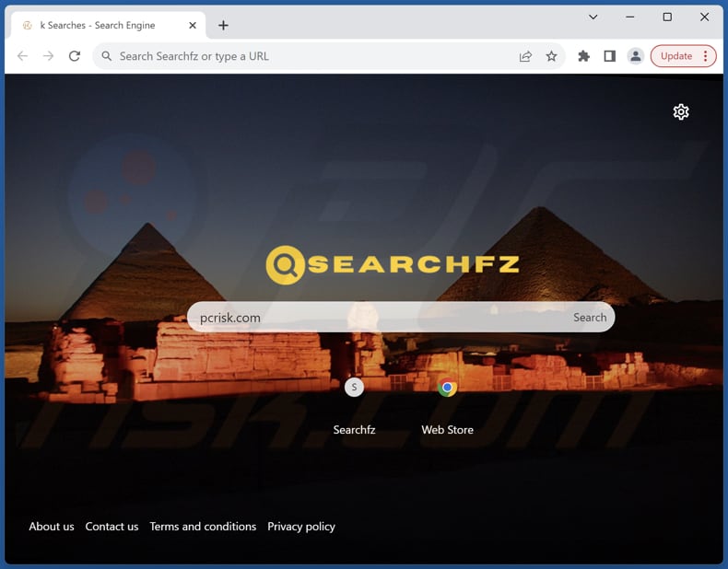
Task: Bookmark this page with the star icon
Action: [551, 56]
